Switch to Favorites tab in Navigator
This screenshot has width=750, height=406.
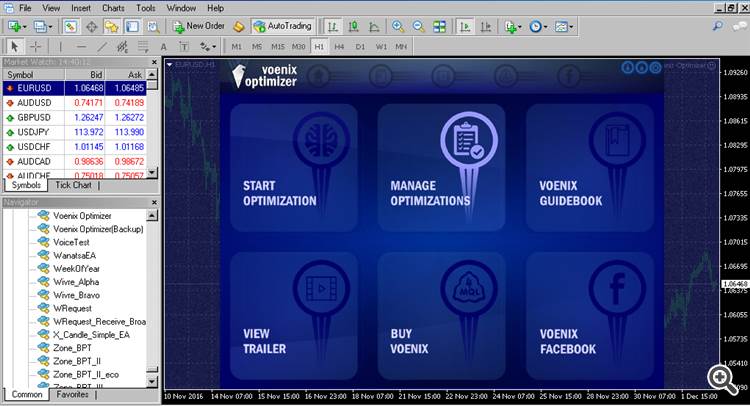72,395
